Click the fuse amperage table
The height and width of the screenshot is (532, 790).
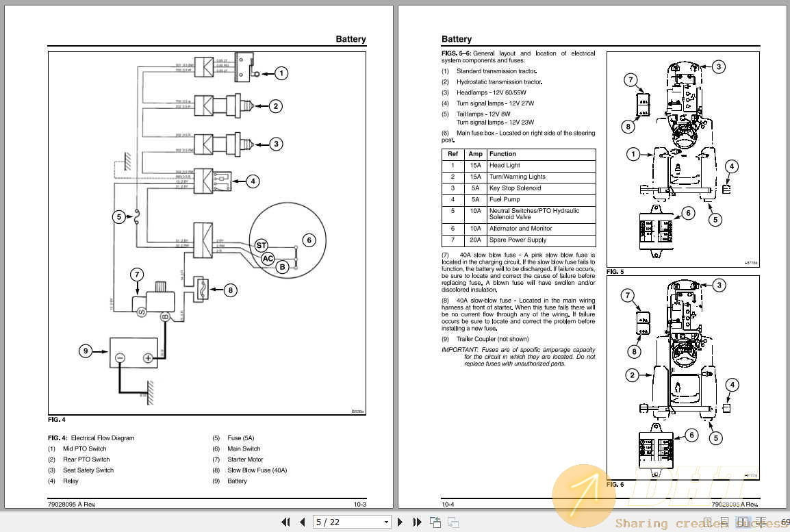[x=518, y=197]
